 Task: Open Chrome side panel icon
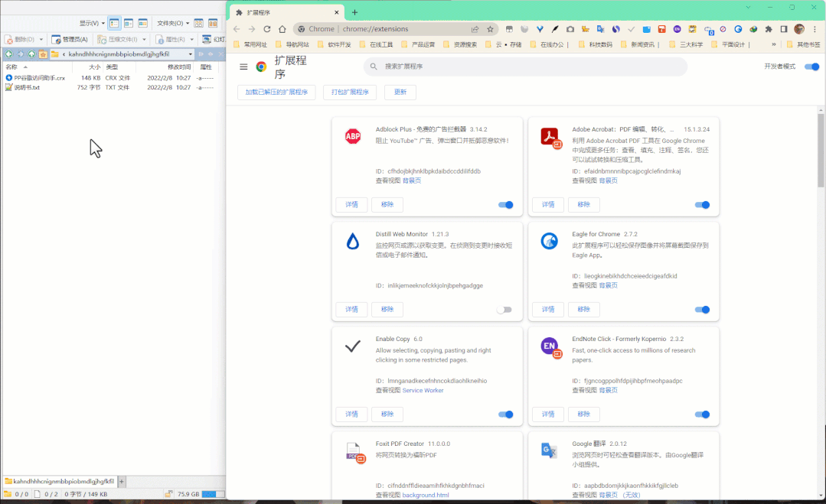click(784, 29)
